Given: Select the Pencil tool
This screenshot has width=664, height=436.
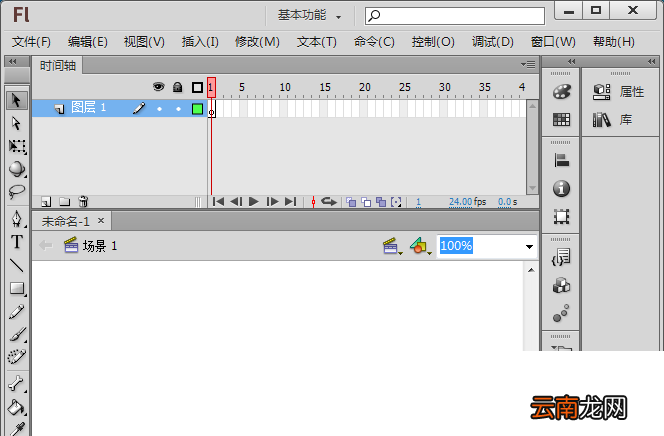Looking at the screenshot, I should (x=17, y=312).
